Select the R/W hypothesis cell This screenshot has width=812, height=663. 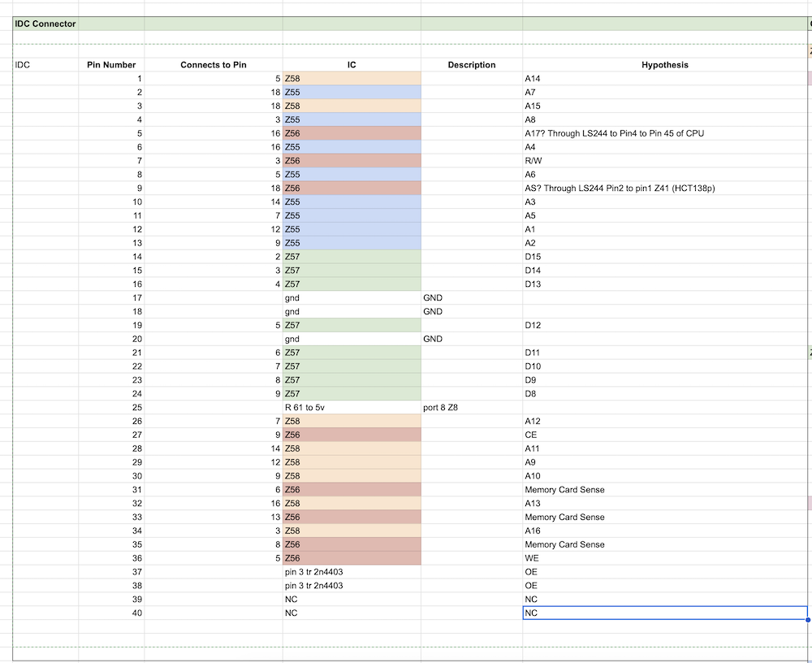[665, 161]
